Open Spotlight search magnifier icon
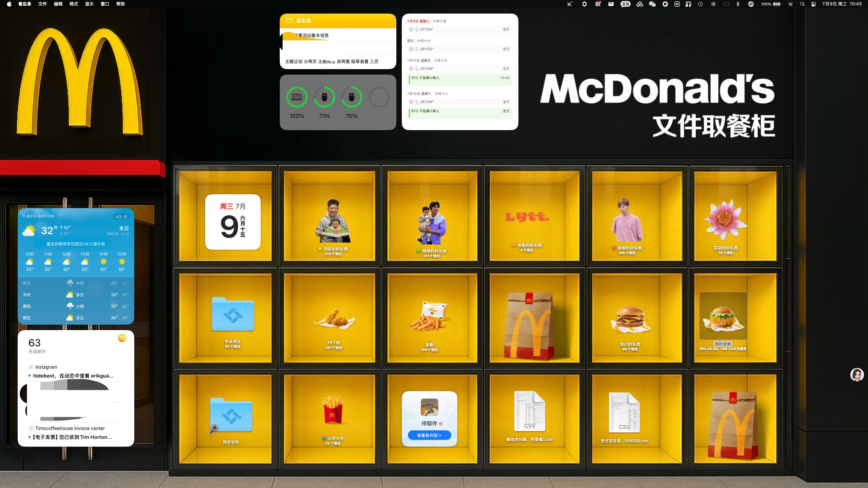The height and width of the screenshot is (488, 868). pos(802,4)
